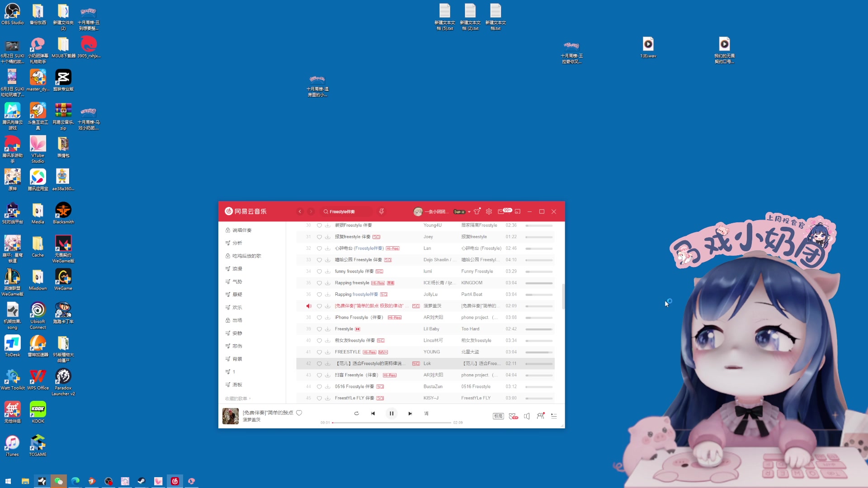Select the 浪漫 playlist in sidebar
Screen dimensions: 868x488
pyautogui.click(x=237, y=269)
